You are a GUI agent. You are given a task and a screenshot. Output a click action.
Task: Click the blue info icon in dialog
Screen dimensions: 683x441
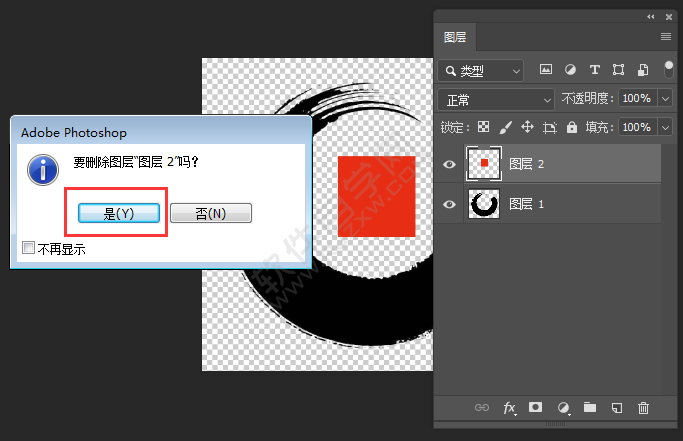coord(43,170)
